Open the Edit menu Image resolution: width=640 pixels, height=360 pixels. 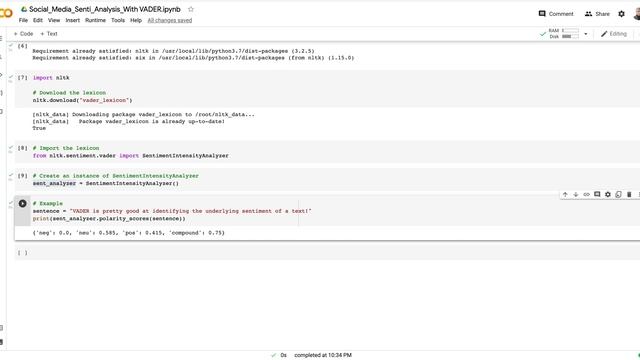point(38,20)
